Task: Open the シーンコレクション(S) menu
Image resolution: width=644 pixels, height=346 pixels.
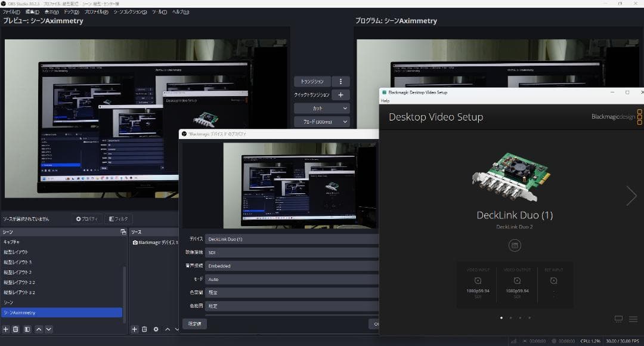Action: (130, 12)
